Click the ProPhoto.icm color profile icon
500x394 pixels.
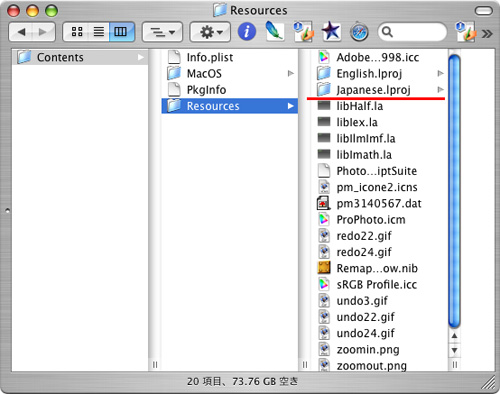(x=324, y=220)
